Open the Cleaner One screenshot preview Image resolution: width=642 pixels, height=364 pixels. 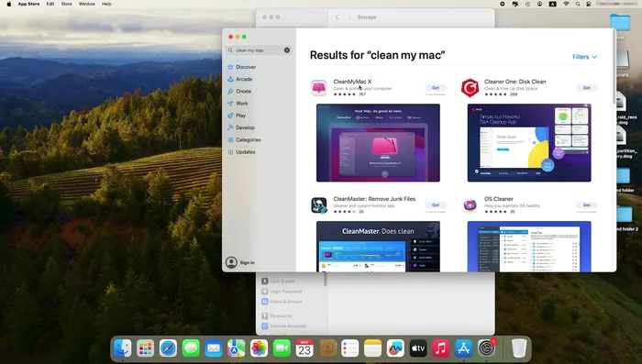pyautogui.click(x=529, y=142)
